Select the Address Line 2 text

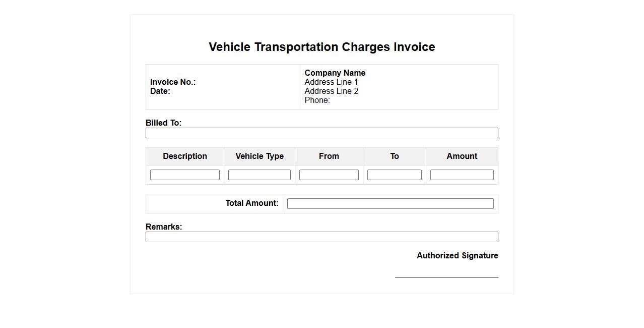[x=331, y=91]
